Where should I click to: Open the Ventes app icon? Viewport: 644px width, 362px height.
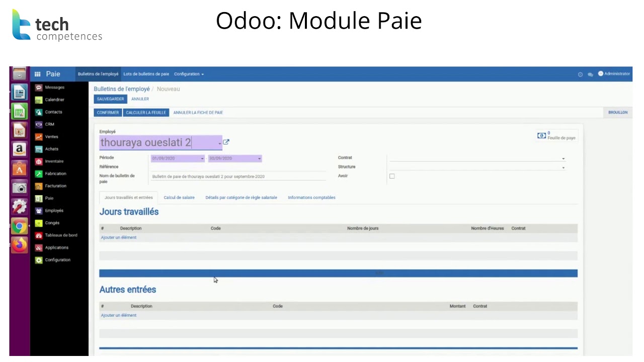pos(39,137)
